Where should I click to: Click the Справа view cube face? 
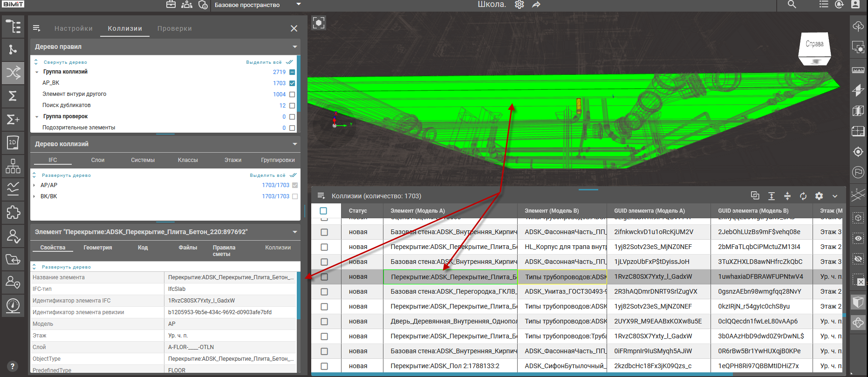[814, 45]
